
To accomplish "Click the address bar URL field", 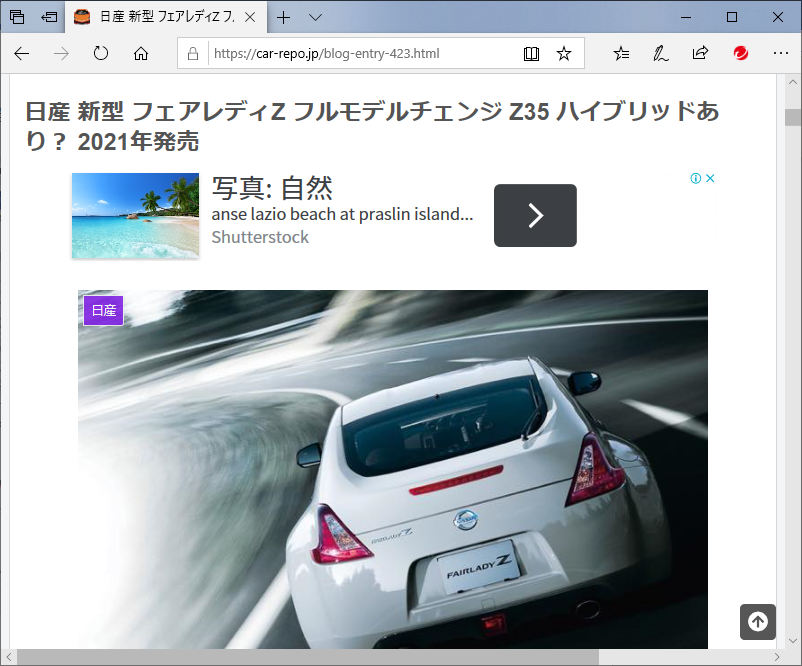I will point(360,54).
